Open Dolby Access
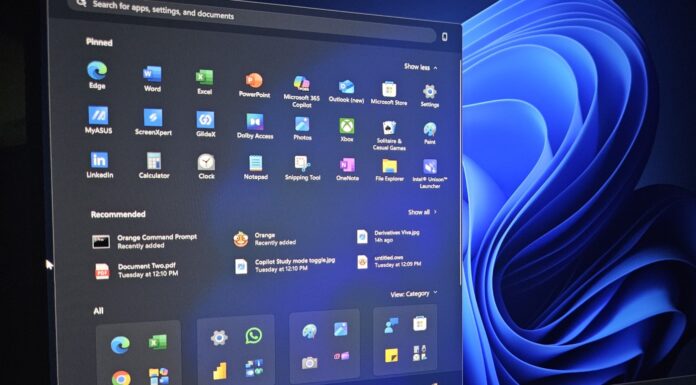The width and height of the screenshot is (696, 385). click(255, 126)
